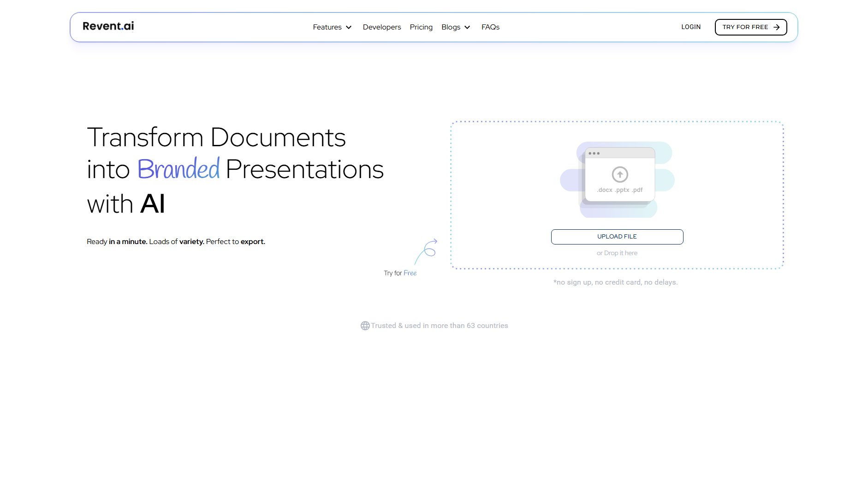This screenshot has height=483, width=868.
Task: Click the "or Drop it here" text
Action: click(617, 253)
